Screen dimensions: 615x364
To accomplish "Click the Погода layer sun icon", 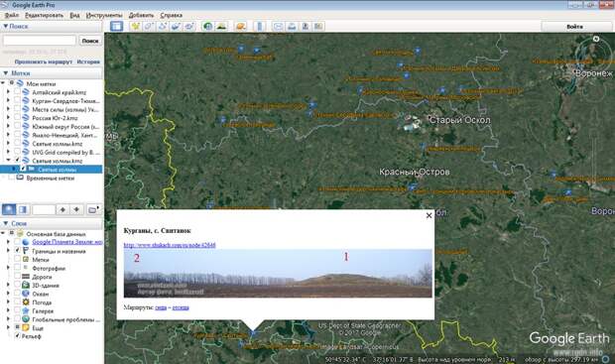I will 26,303.
